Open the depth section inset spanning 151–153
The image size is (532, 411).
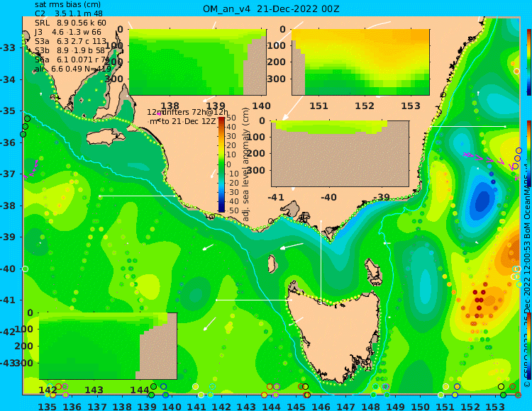[360, 62]
